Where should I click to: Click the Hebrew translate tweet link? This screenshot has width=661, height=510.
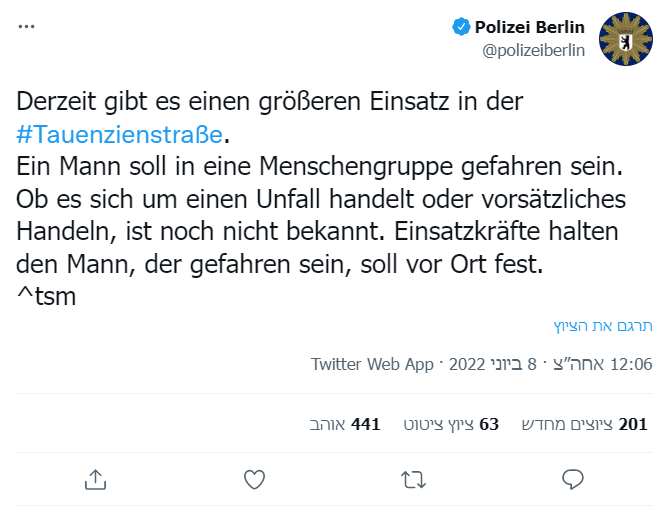603,326
